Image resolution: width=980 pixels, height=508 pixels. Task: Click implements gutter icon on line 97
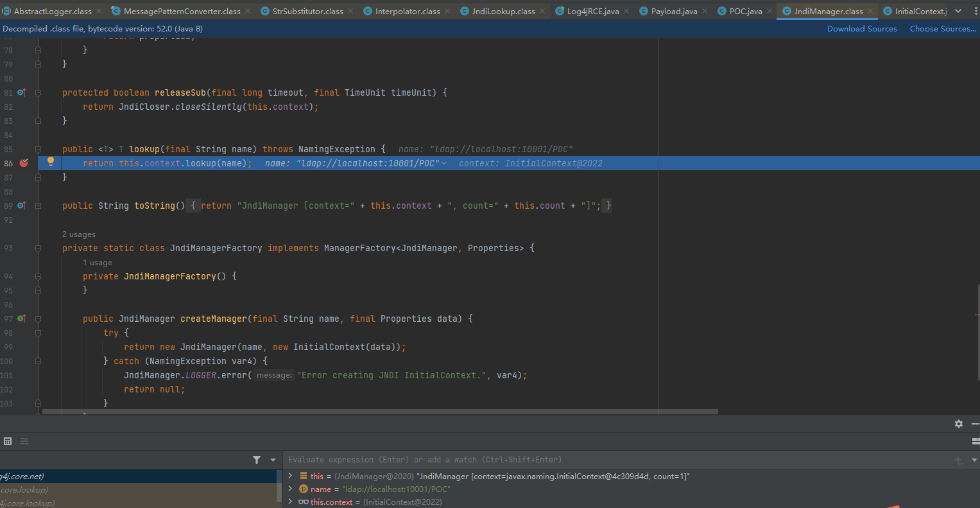(x=21, y=319)
